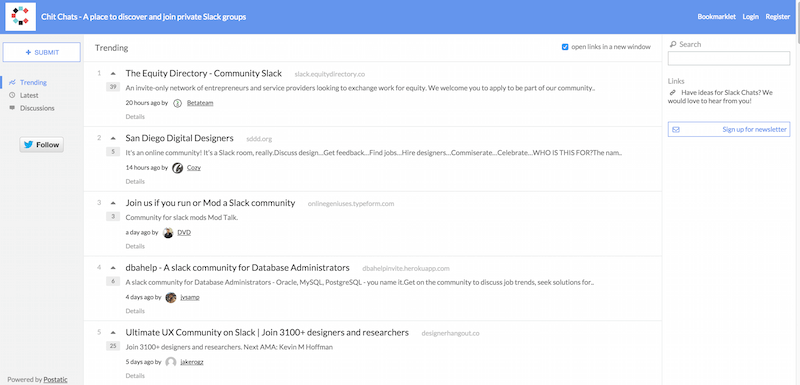
Task: Click the Postatic link in footer
Action: click(55, 379)
